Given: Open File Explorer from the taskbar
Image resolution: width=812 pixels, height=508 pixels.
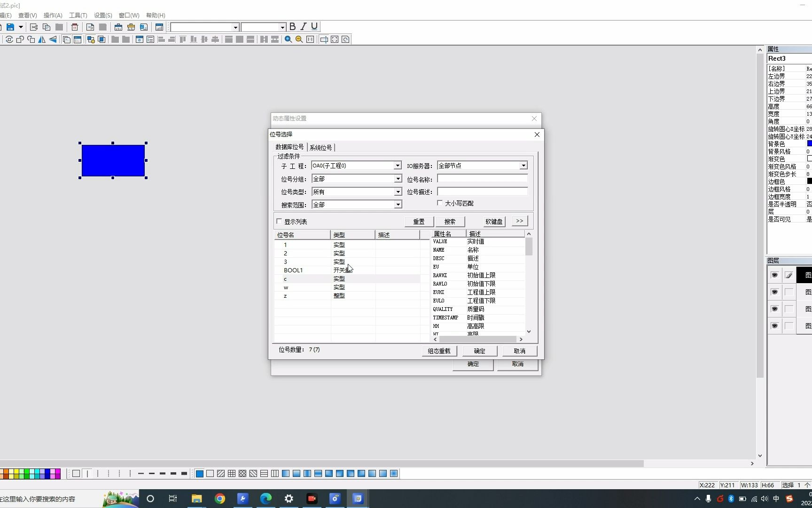Looking at the screenshot, I should [x=196, y=499].
